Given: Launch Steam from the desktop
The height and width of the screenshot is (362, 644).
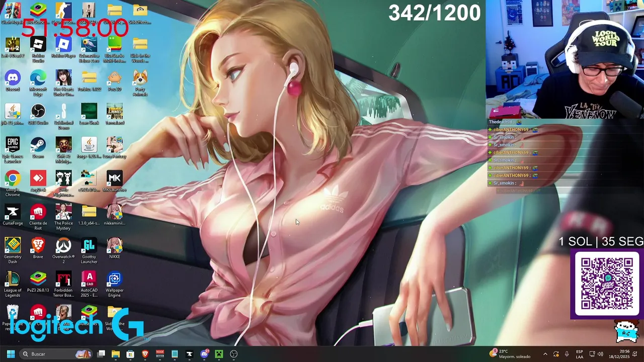Looking at the screenshot, I should click(38, 148).
